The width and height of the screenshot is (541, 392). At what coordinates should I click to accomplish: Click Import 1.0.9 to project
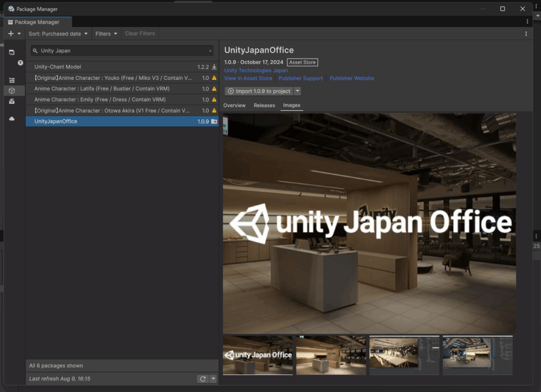[x=259, y=91]
